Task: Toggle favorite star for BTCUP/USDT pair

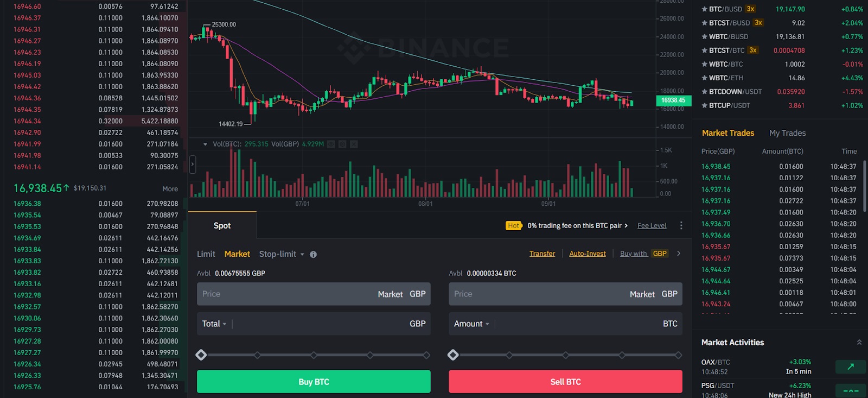Action: click(704, 105)
